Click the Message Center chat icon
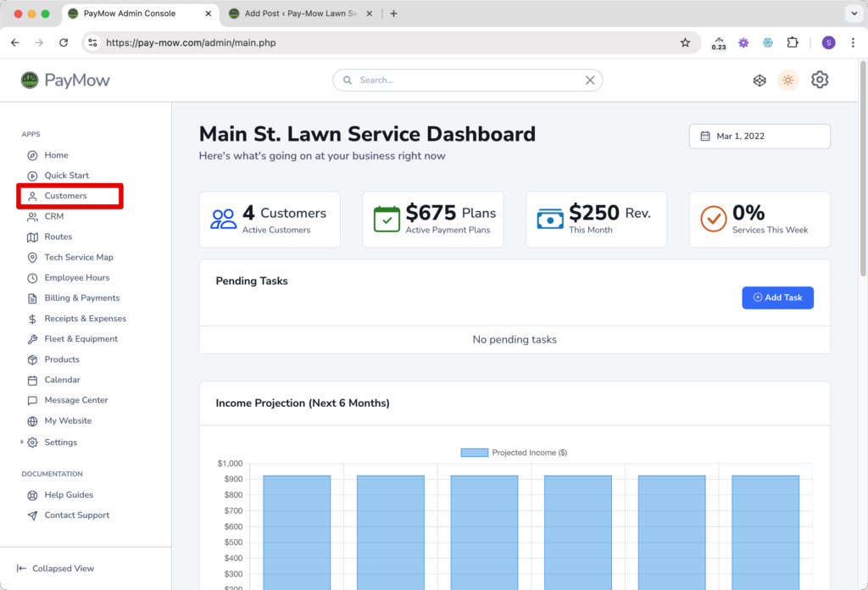 pos(33,400)
